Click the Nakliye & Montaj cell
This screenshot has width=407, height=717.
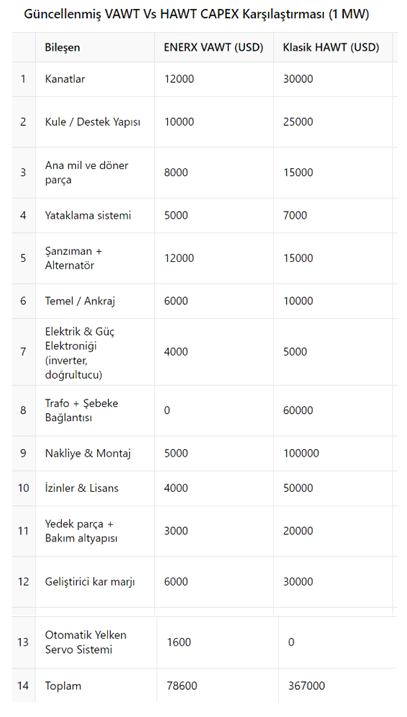95,453
